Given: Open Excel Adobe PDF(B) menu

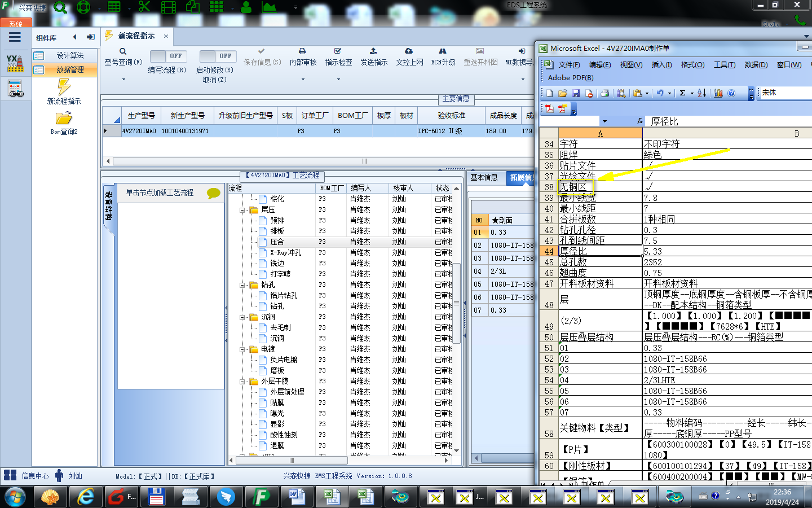Looking at the screenshot, I should (x=571, y=78).
